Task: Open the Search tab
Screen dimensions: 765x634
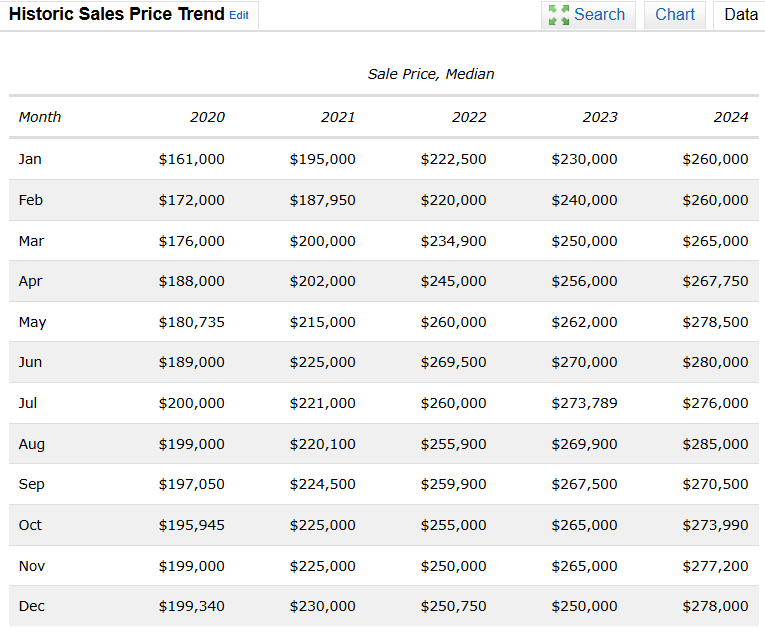Action: tap(588, 15)
